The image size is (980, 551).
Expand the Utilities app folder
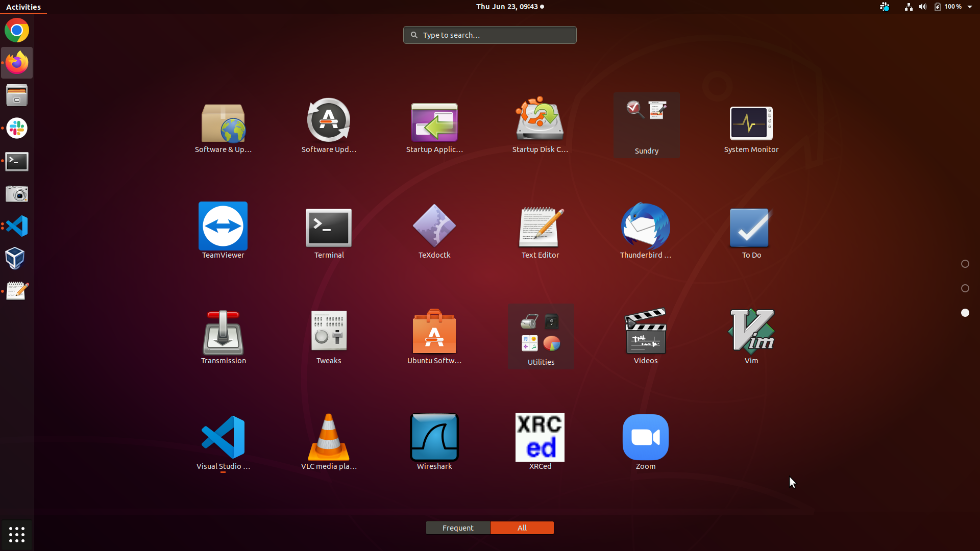541,336
